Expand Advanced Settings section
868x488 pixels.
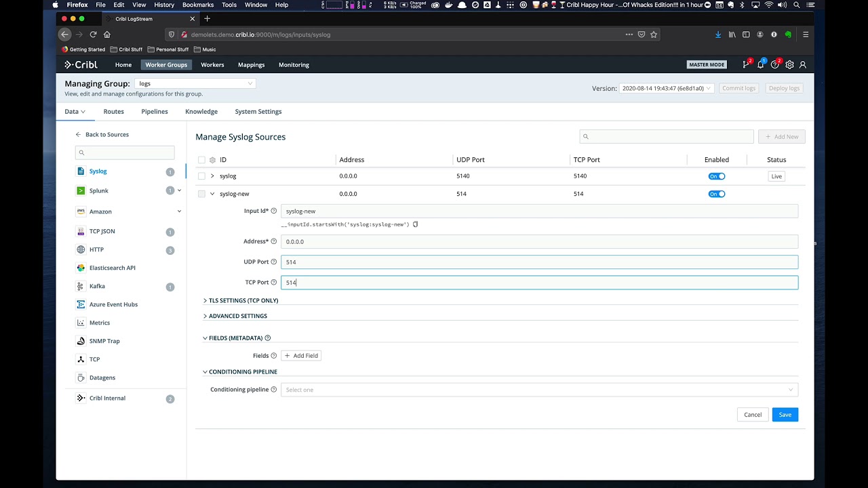pyautogui.click(x=235, y=316)
